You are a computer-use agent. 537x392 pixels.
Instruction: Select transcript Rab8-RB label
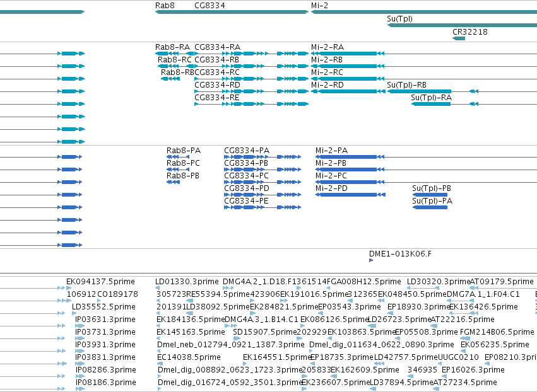tap(177, 72)
